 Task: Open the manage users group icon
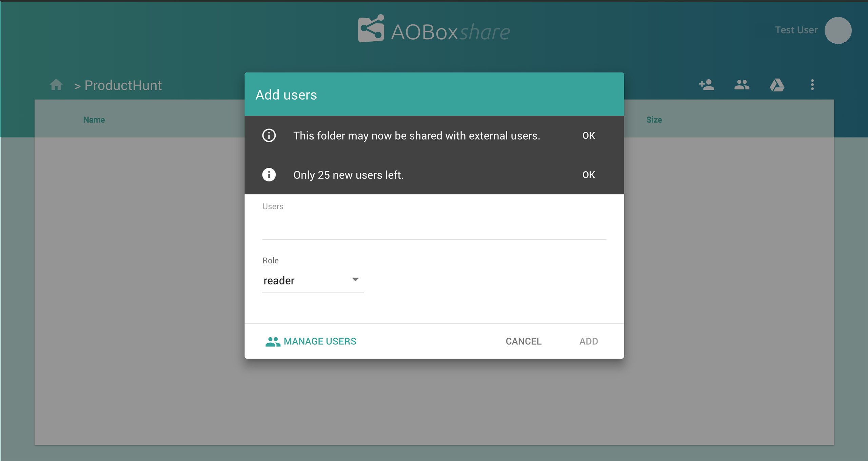(742, 85)
